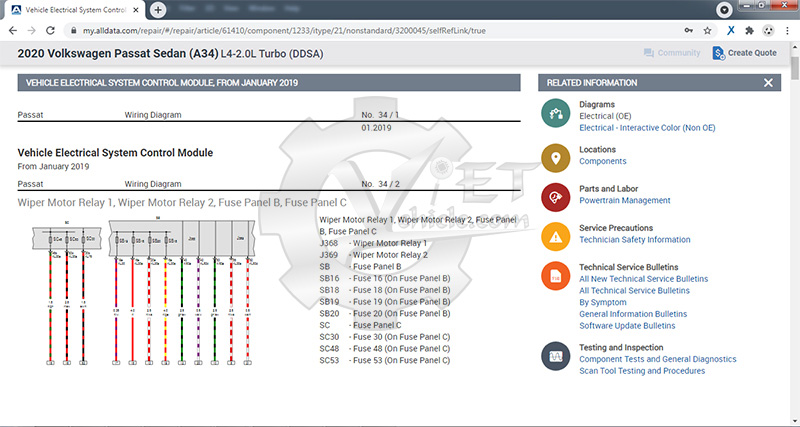Close the Related Information panel
The width and height of the screenshot is (800, 427).
[768, 83]
